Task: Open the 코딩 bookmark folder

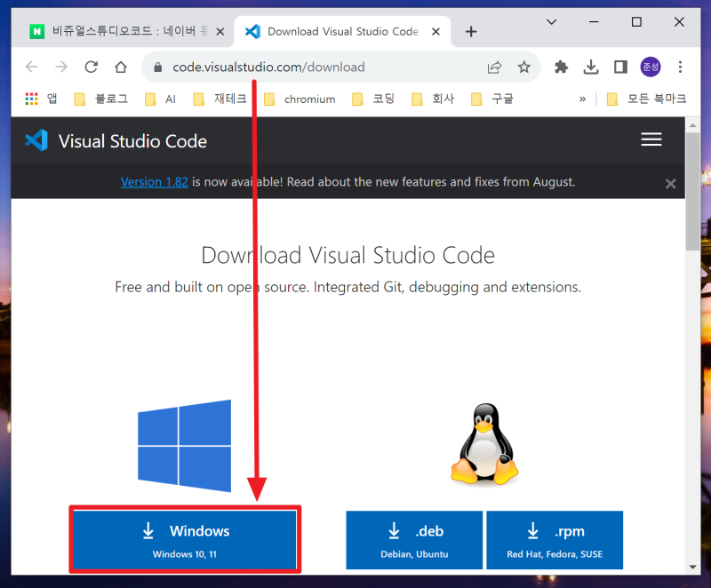Action: click(373, 99)
